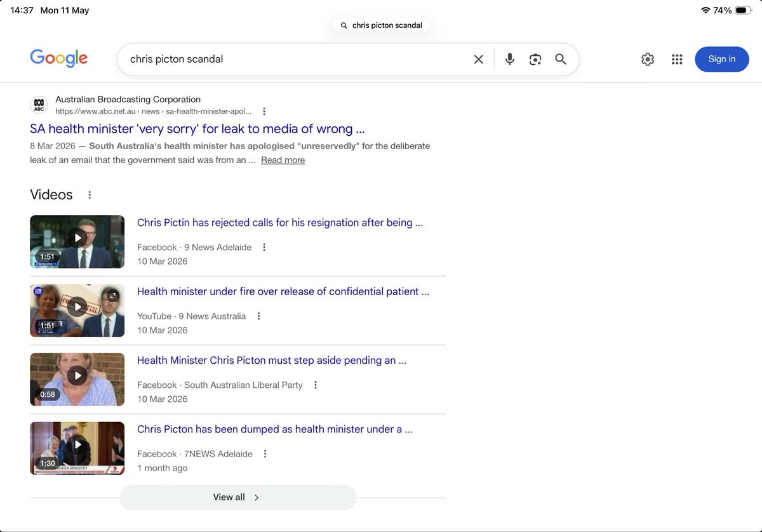Open 'Health Minister Chris Picton must step aside' link

click(x=272, y=360)
